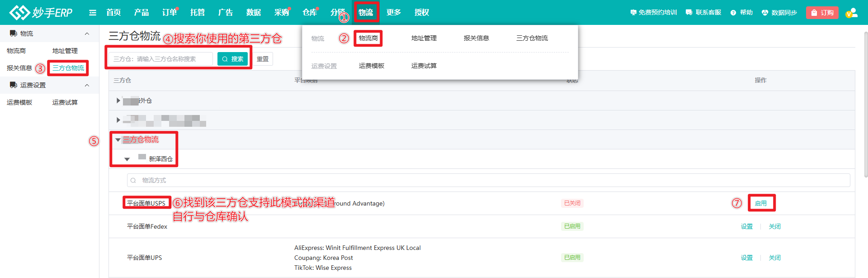Open 更多 menu in top navigation
This screenshot has width=868, height=278.
click(394, 12)
